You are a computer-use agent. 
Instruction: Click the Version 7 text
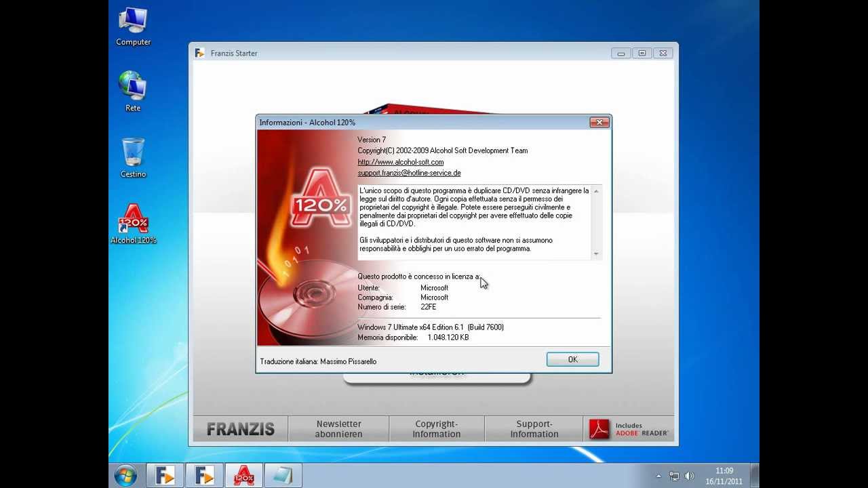click(372, 140)
